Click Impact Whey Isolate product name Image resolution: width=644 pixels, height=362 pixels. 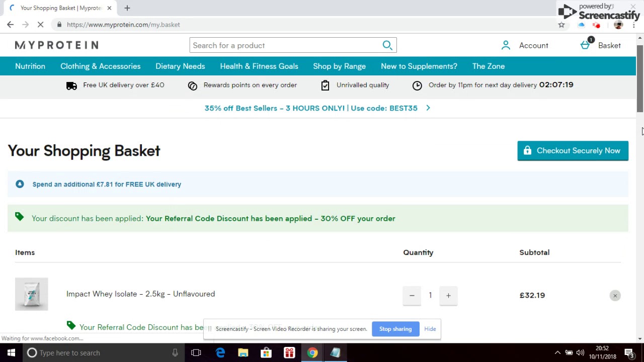[x=141, y=294]
